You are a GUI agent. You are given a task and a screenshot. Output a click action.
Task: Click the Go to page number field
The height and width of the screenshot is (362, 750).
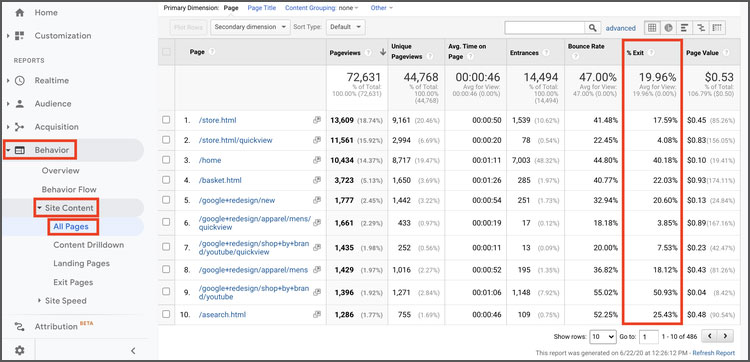point(649,337)
